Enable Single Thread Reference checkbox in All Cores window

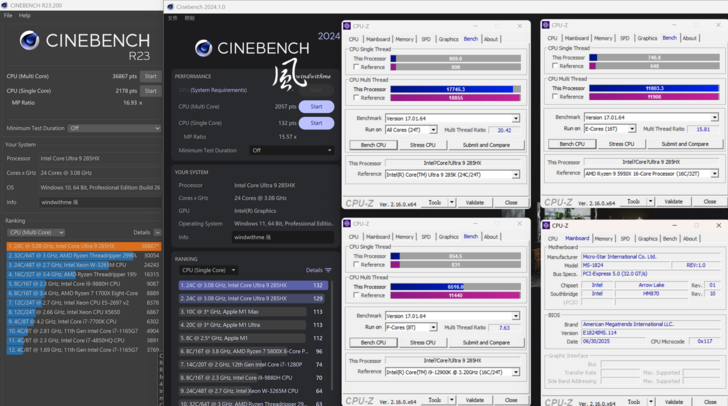(x=356, y=67)
